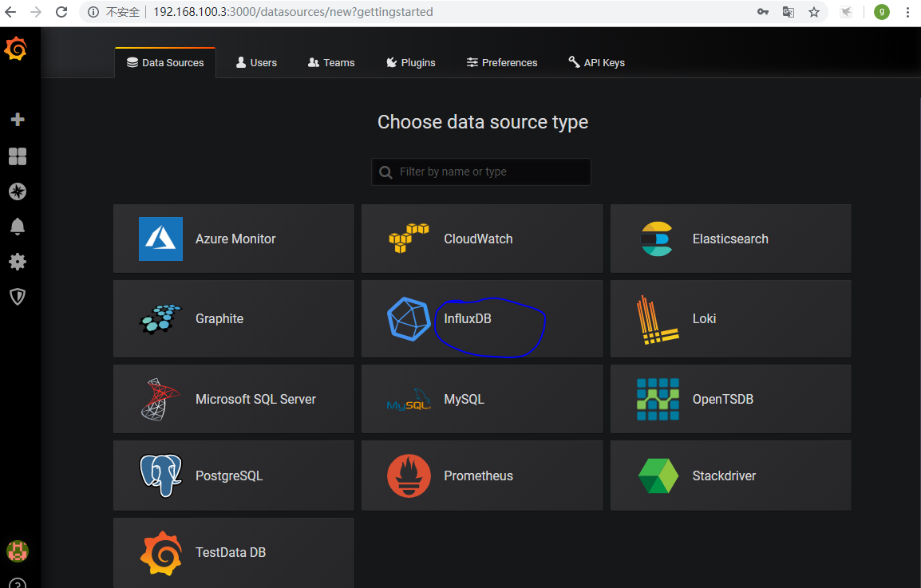The image size is (921, 588).
Task: Select the Prometheus text label
Action: (x=478, y=476)
